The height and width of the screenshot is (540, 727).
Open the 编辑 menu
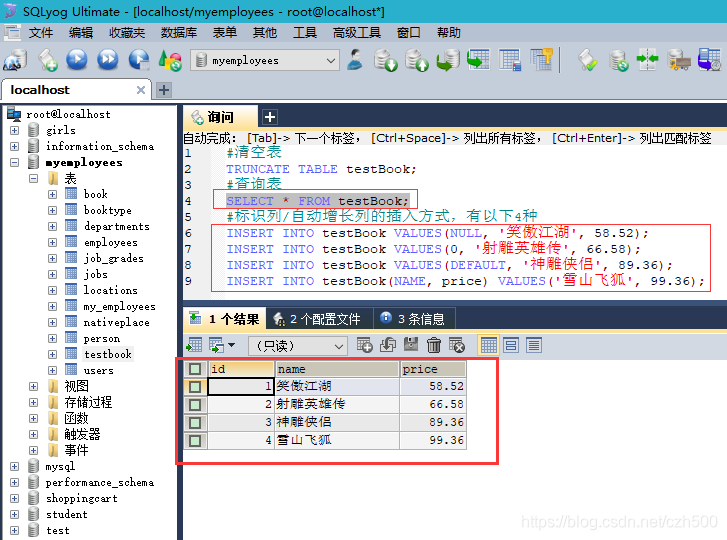coord(81,32)
